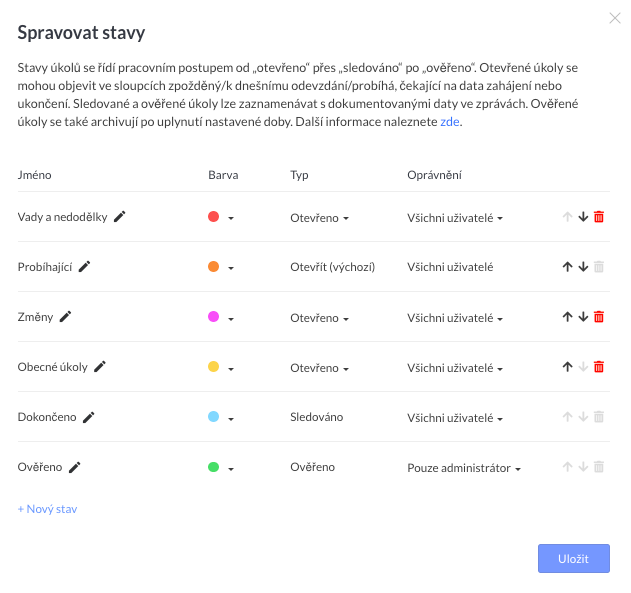
Task: Move Vady a nedodělky status down
Action: pyautogui.click(x=583, y=217)
